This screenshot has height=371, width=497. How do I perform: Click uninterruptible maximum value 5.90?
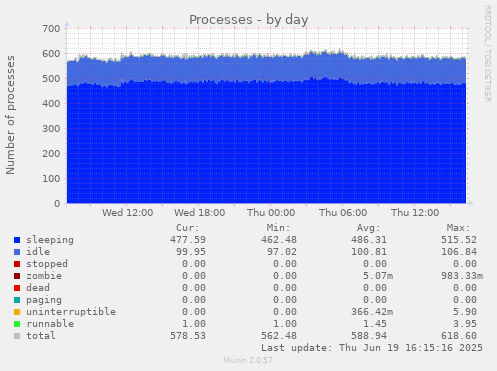pyautogui.click(x=465, y=312)
